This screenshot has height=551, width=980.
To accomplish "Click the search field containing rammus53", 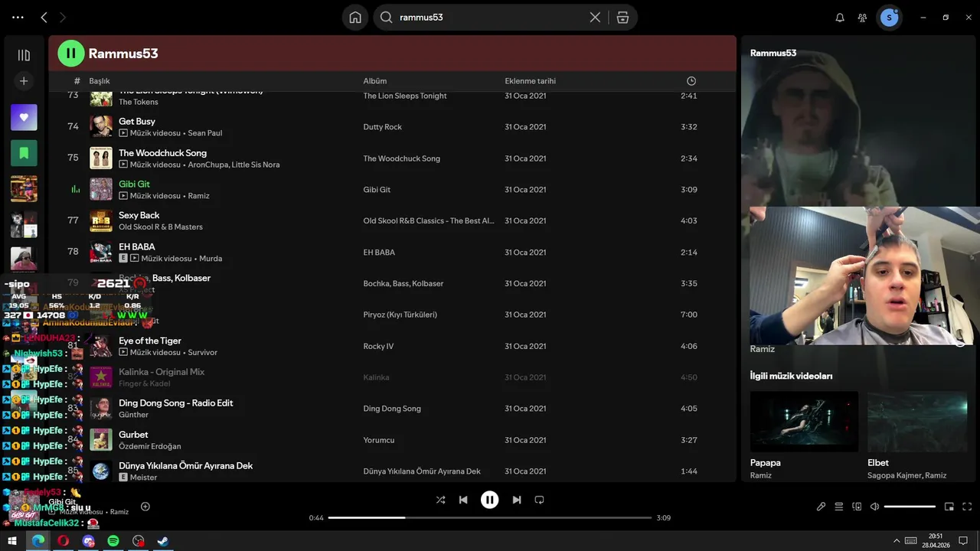I will coord(490,17).
